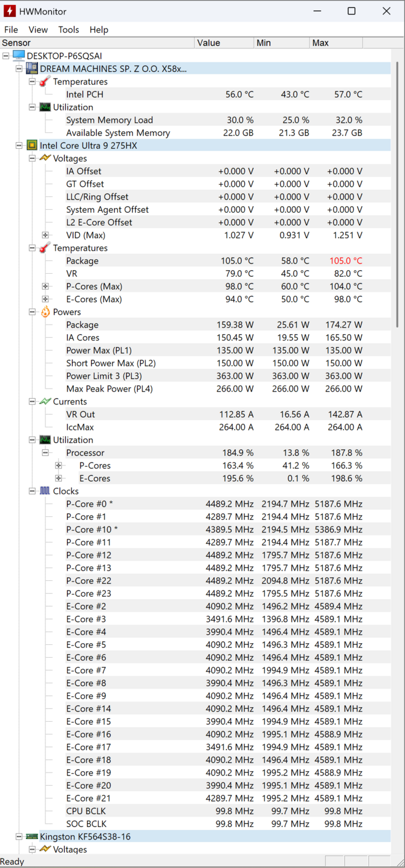Open the Help menu

99,30
